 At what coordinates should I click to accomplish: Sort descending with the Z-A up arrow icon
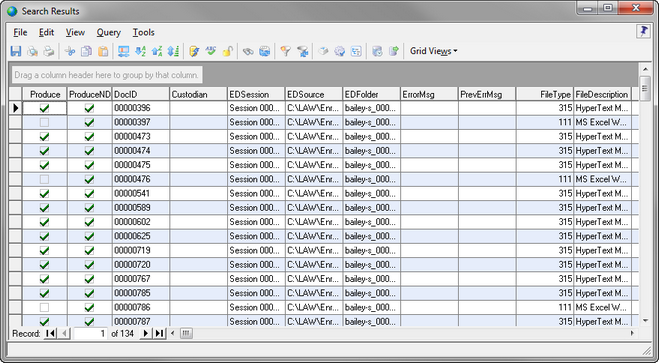pos(157,51)
